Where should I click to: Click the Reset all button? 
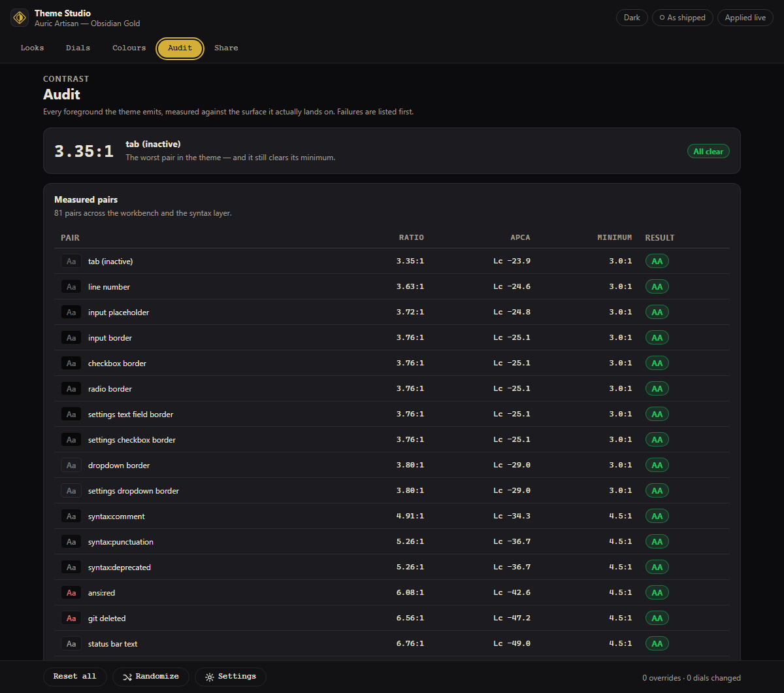tap(74, 677)
